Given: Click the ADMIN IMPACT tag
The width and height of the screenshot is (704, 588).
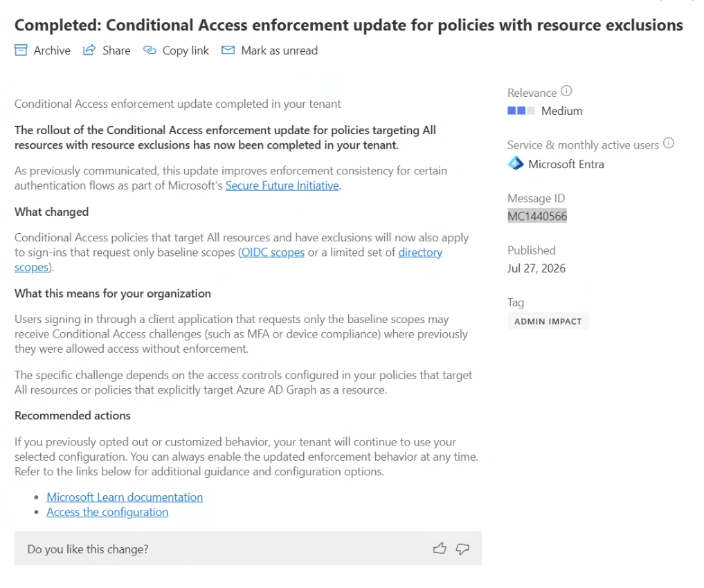Looking at the screenshot, I should (x=548, y=321).
